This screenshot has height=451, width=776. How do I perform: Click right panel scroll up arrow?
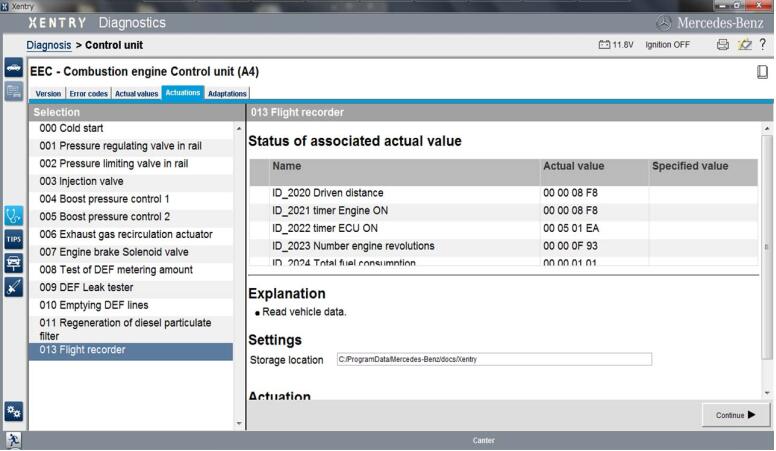click(767, 129)
